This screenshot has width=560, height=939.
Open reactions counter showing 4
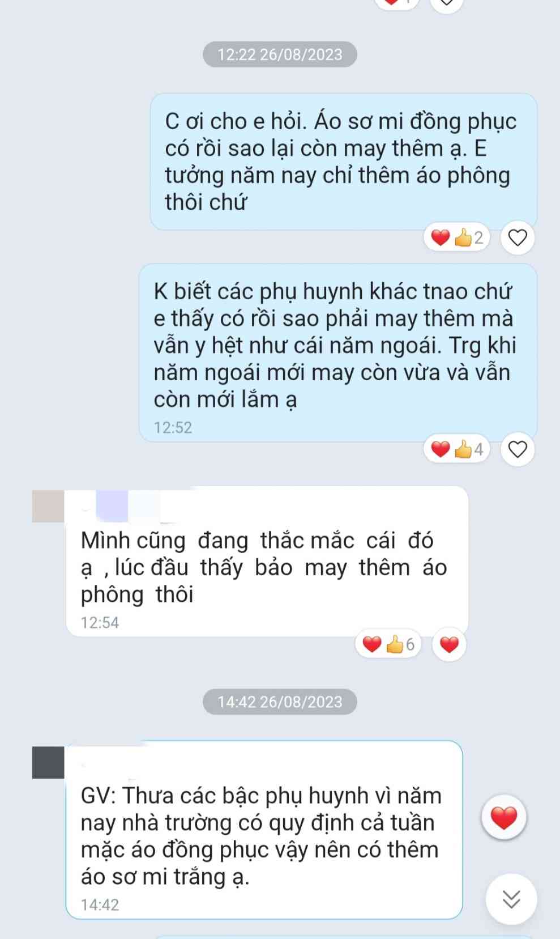coord(457,449)
